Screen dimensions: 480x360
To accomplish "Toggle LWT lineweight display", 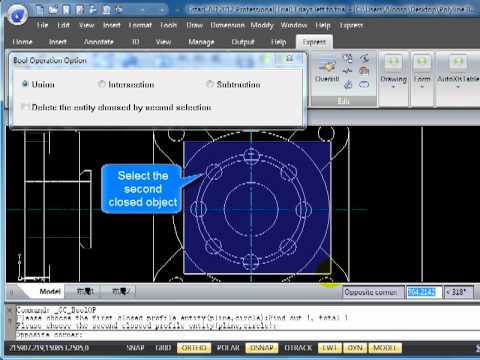I will point(329,348).
